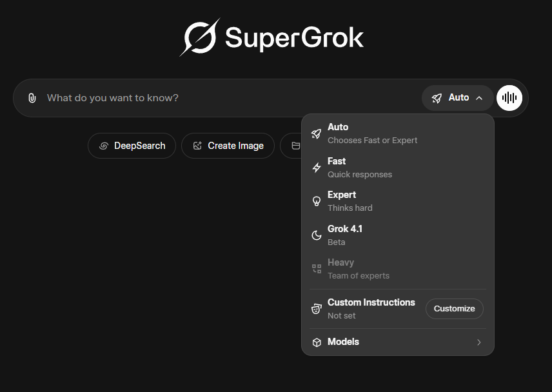Click the DeepSearch swirl icon
The width and height of the screenshot is (552, 392).
coord(103,146)
